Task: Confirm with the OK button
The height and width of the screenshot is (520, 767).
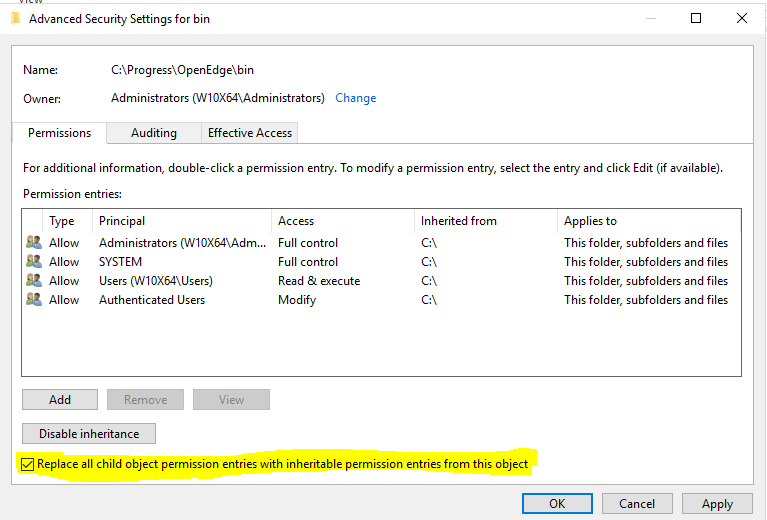Action: tap(557, 504)
